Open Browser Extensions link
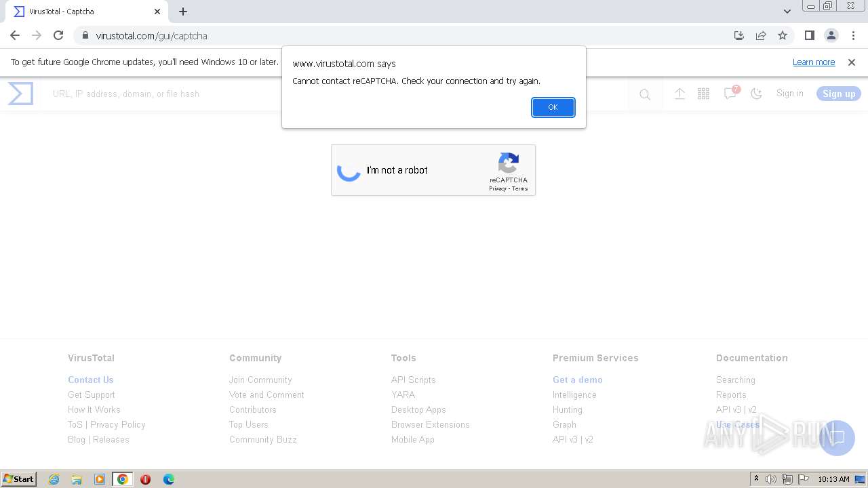 (x=431, y=425)
